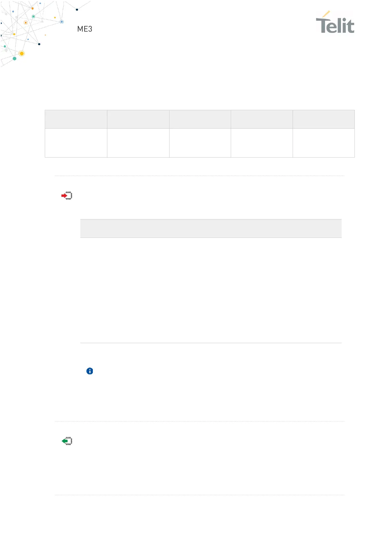Image resolution: width=392 pixels, height=554 pixels.
Task: Click the first gray header cell of table
Action: click(76, 119)
